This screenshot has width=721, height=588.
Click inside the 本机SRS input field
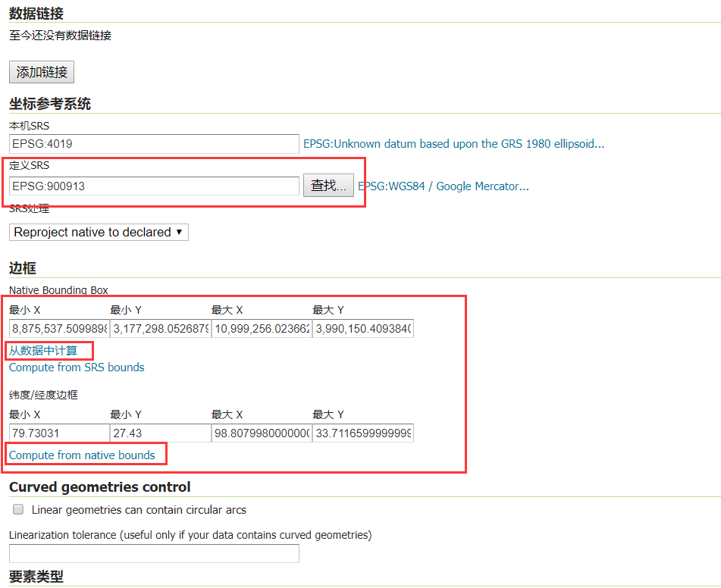coord(152,143)
